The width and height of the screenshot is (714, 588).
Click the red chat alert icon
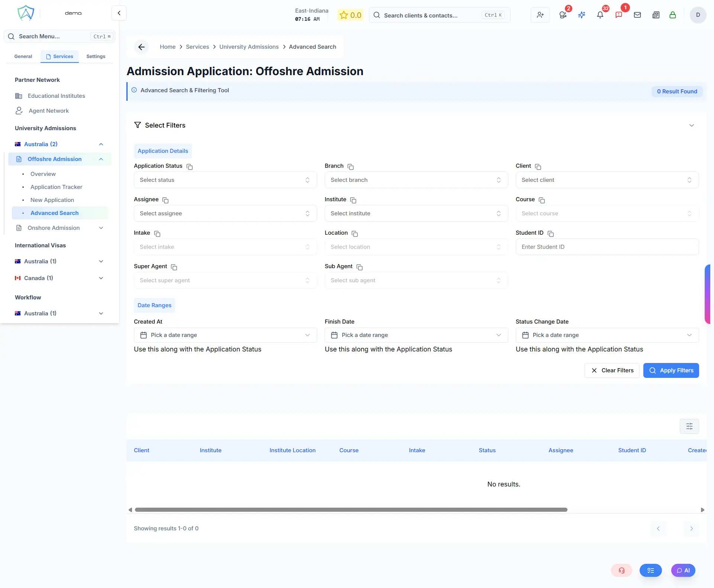(619, 15)
